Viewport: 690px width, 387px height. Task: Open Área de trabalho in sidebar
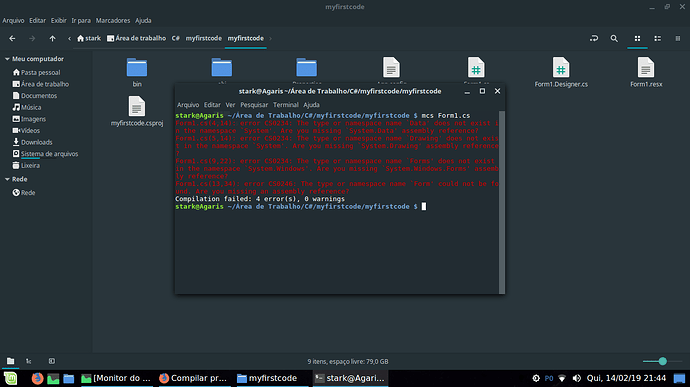coord(40,84)
